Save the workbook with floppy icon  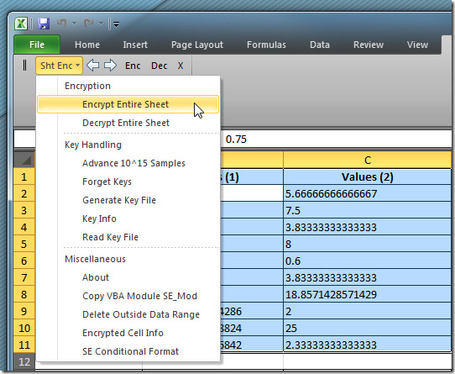tap(44, 24)
